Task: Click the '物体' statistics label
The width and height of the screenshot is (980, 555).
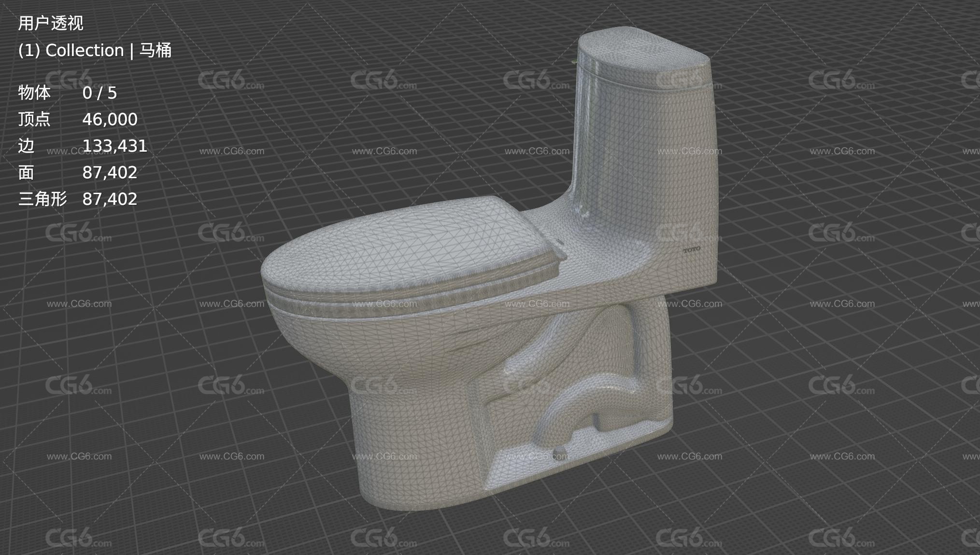Action: 34,93
